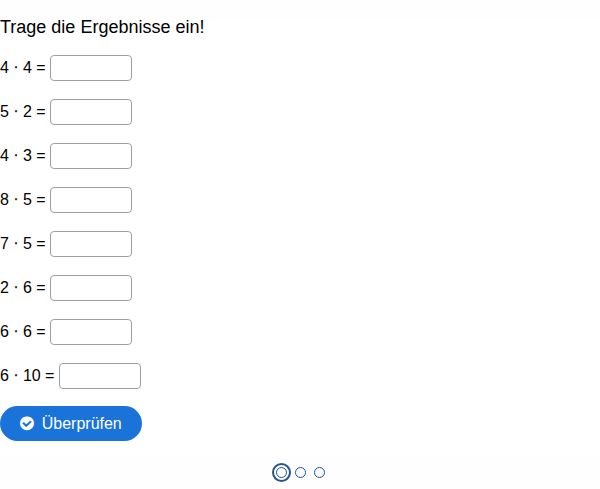Click the '8 · 5 =' equation label

23,200
